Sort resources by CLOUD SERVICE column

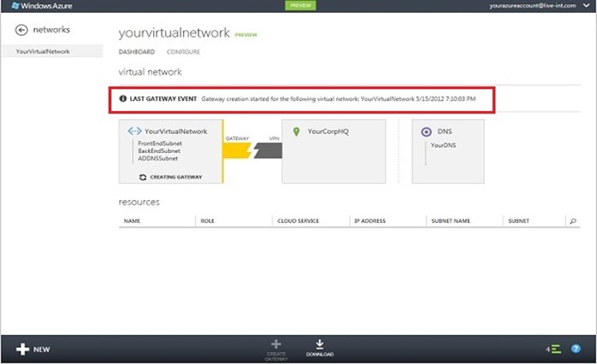(298, 220)
